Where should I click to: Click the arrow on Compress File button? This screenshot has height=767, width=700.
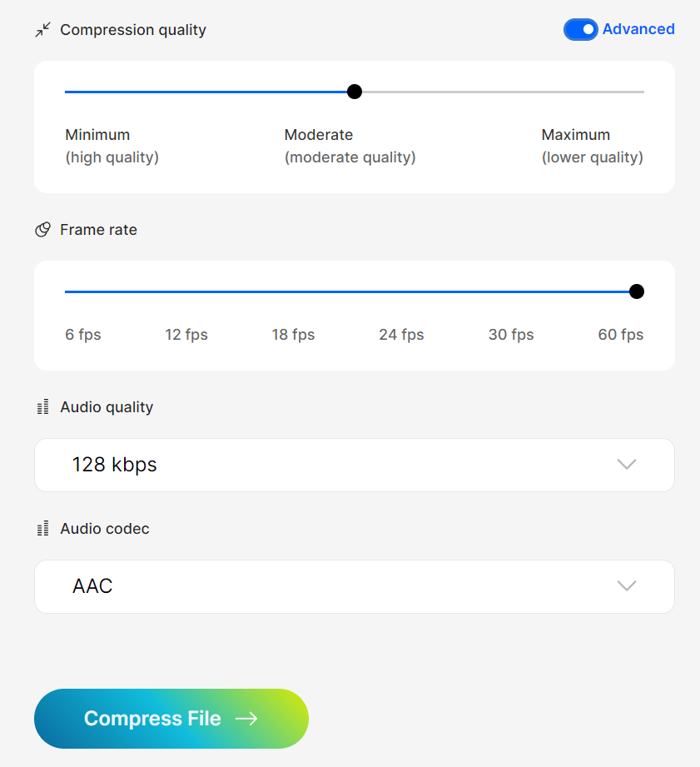click(246, 719)
